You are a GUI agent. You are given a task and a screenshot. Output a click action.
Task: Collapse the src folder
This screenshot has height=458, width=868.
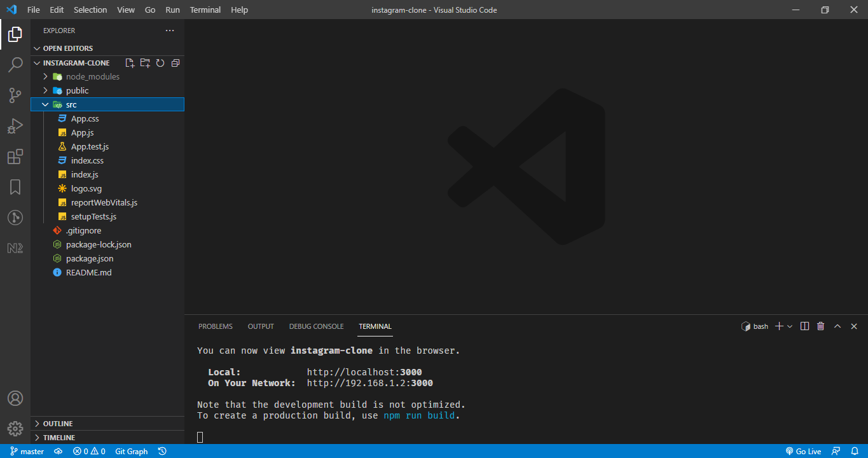tap(45, 104)
